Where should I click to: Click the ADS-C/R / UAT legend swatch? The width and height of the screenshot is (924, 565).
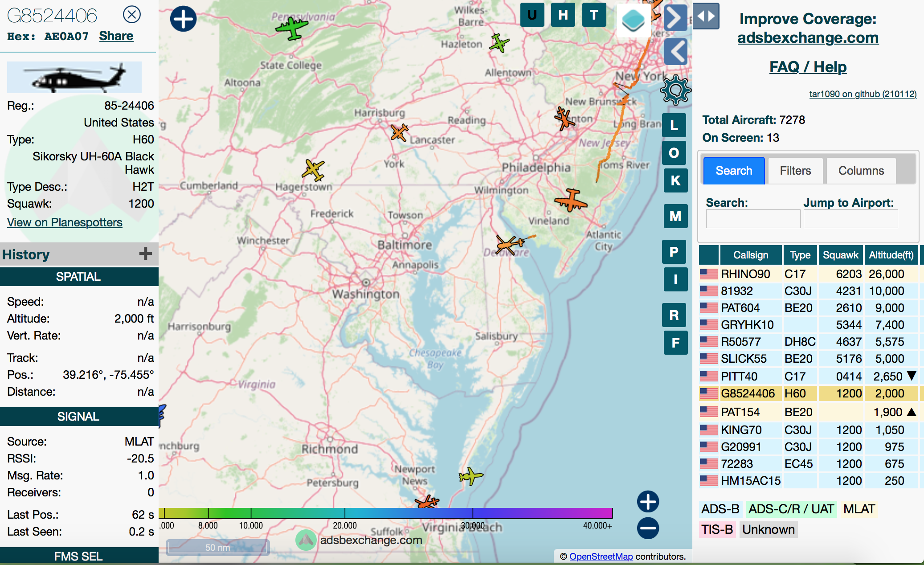tap(791, 509)
